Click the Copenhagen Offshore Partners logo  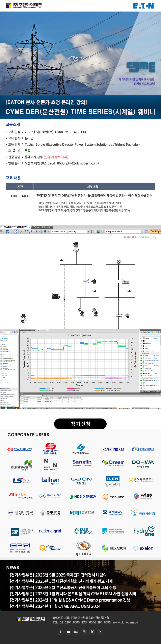click(22, 532)
